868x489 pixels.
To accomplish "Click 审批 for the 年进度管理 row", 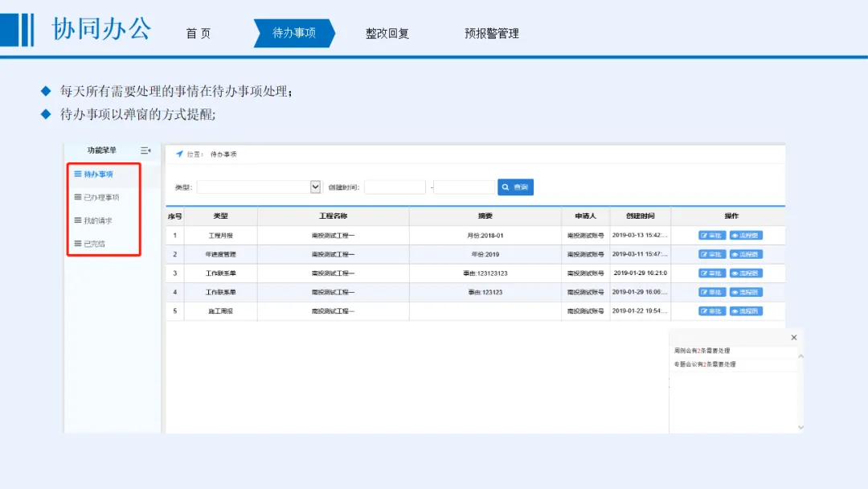I will point(712,254).
